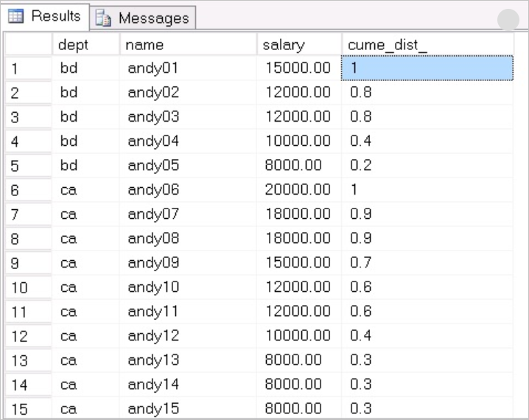529x420 pixels.
Task: Select the dept column header
Action: point(86,44)
